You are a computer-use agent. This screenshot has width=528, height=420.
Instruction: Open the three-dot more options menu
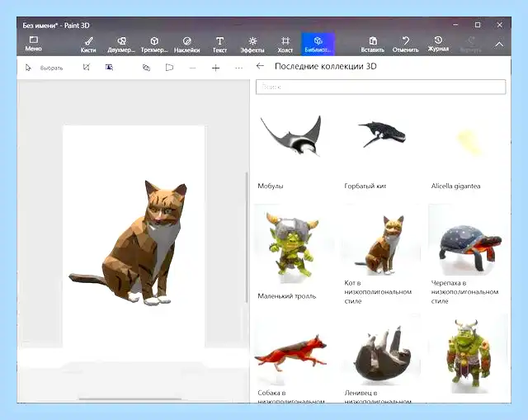[x=238, y=68]
